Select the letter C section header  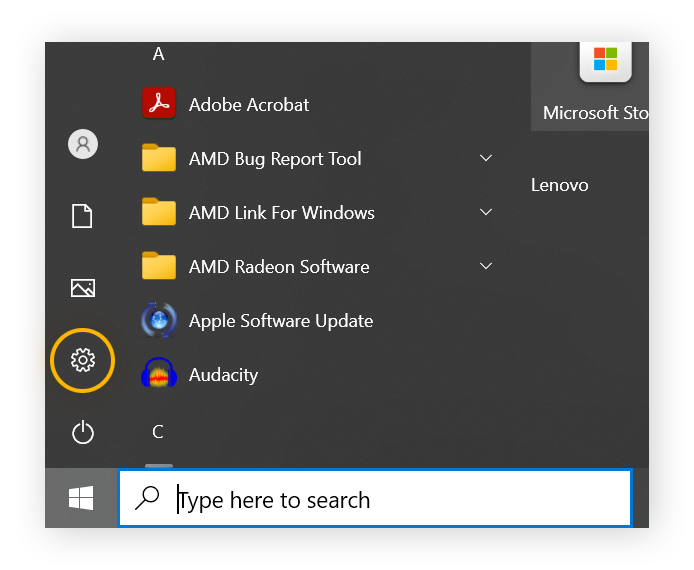tap(158, 432)
